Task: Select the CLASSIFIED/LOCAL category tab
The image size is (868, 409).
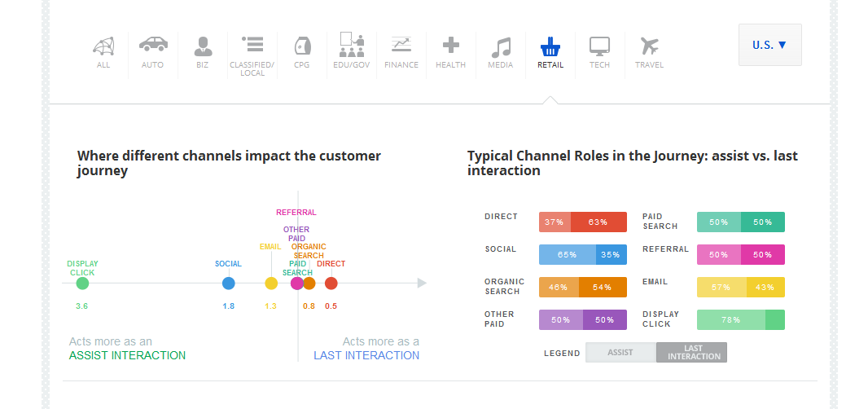Action: pyautogui.click(x=252, y=46)
